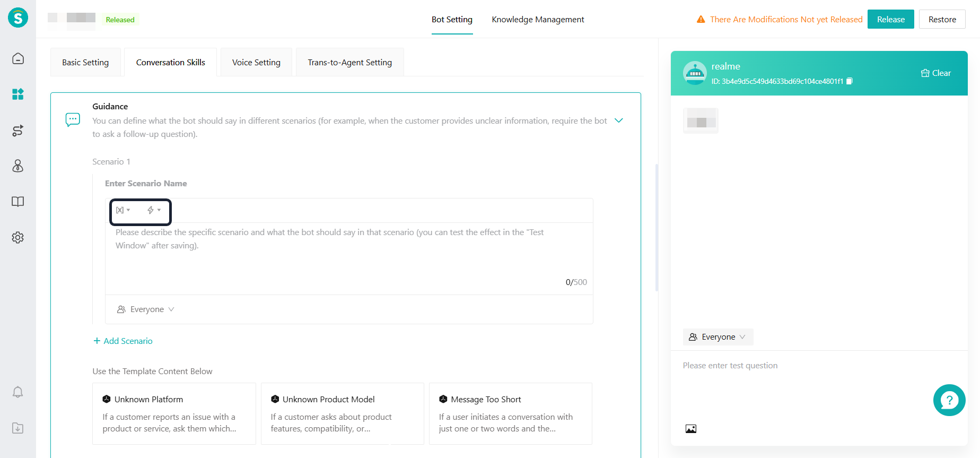Click the image upload icon in test window
The height and width of the screenshot is (458, 980).
[690, 429]
